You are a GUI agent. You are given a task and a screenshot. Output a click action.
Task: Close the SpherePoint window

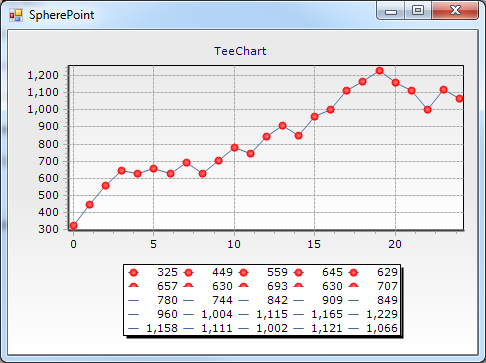pyautogui.click(x=455, y=11)
